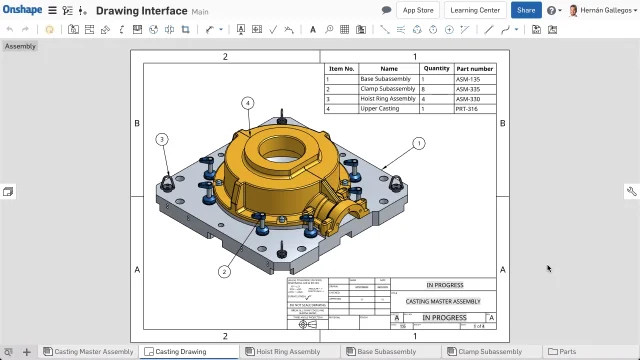Select the Crop view tool

[185, 29]
